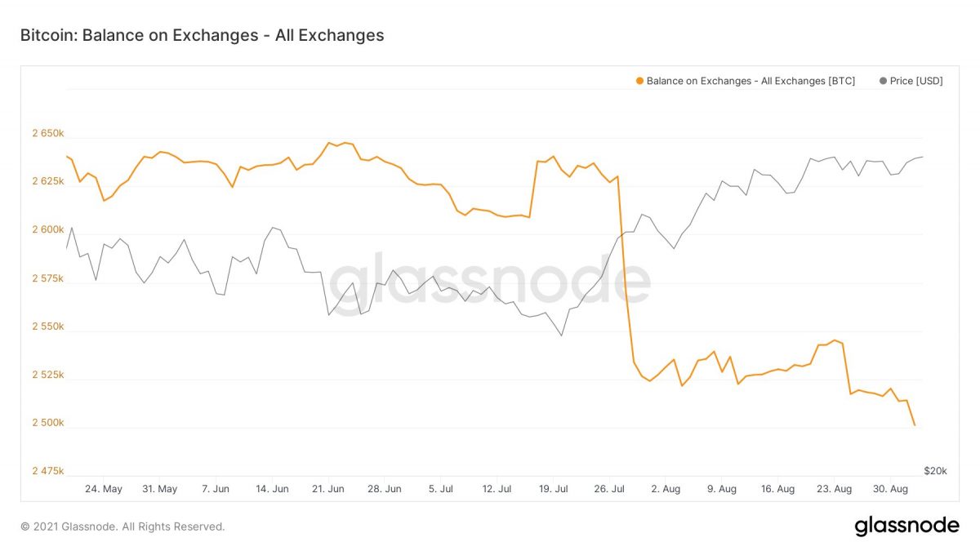Click the 9. Aug date label
980x551 pixels.
coord(722,489)
